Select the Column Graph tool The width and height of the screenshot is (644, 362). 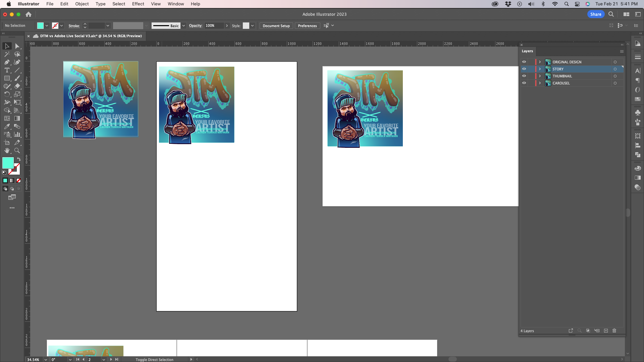17,134
